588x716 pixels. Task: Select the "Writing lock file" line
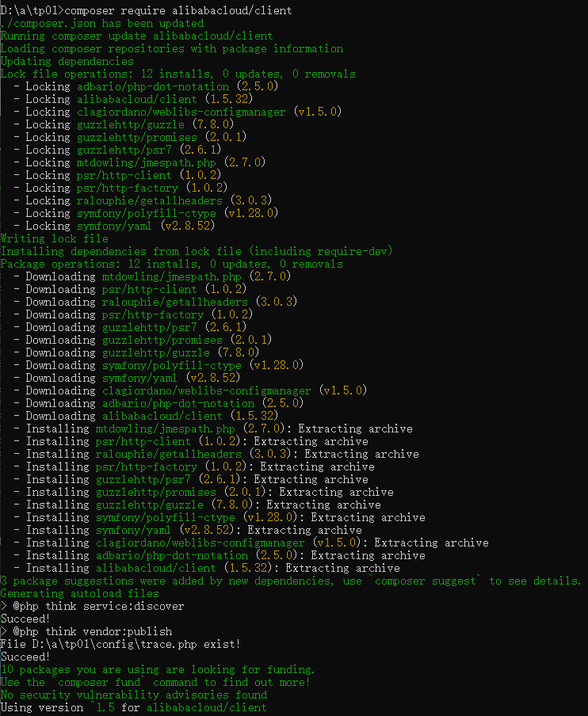pyautogui.click(x=54, y=238)
